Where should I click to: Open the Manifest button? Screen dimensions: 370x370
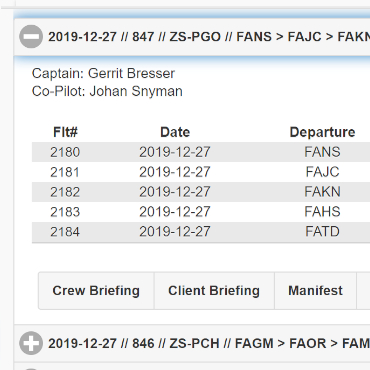(315, 291)
